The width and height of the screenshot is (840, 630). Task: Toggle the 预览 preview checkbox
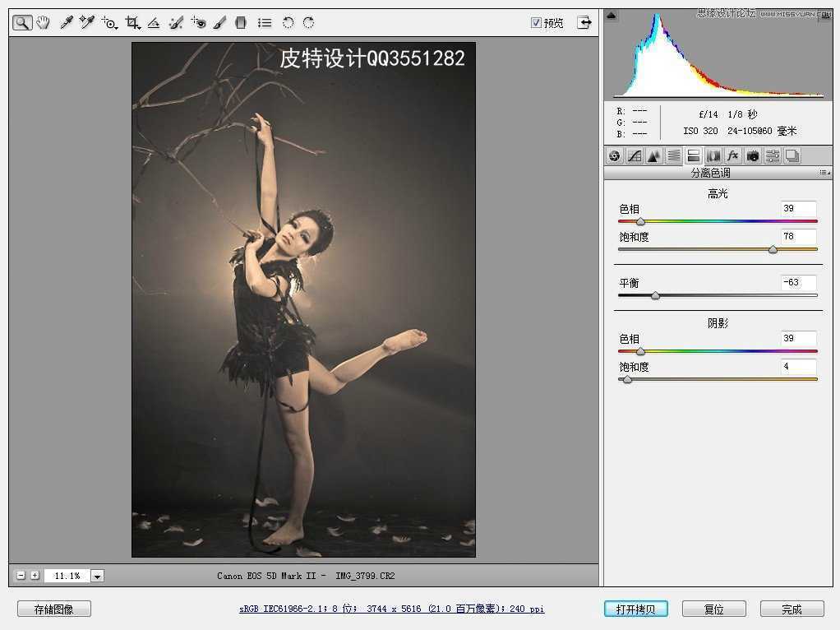[x=536, y=22]
